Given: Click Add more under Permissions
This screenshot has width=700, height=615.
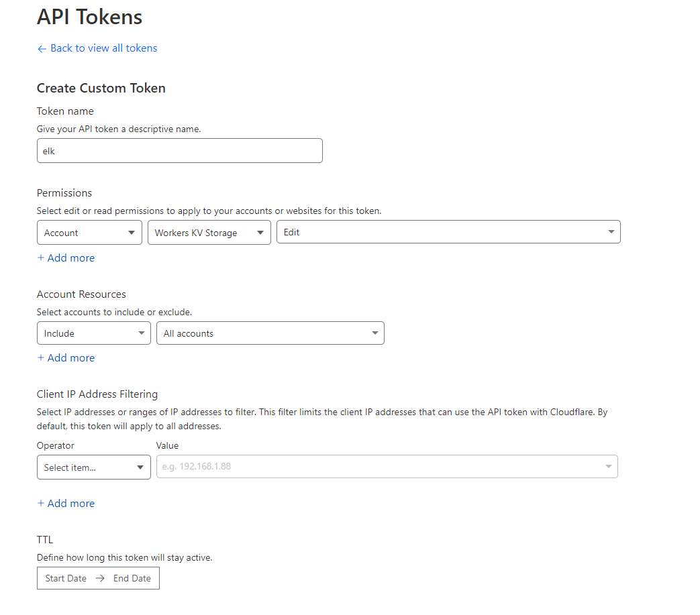Looking at the screenshot, I should pyautogui.click(x=71, y=258).
